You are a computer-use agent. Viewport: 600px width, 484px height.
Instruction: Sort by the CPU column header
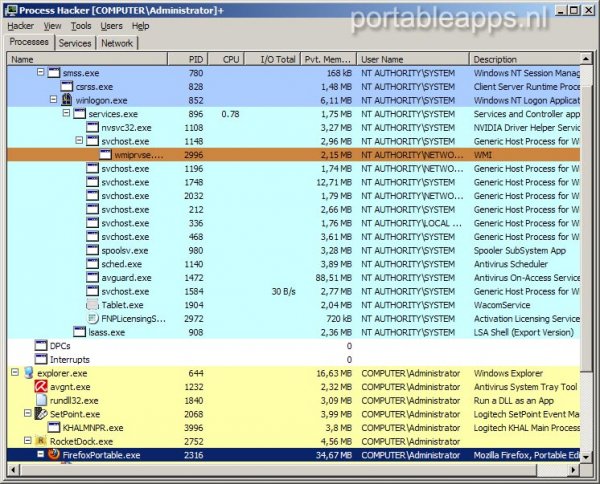(x=226, y=59)
